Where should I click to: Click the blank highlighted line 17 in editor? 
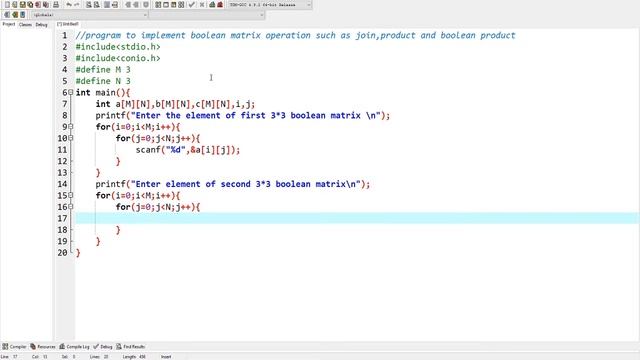[x=357, y=218]
